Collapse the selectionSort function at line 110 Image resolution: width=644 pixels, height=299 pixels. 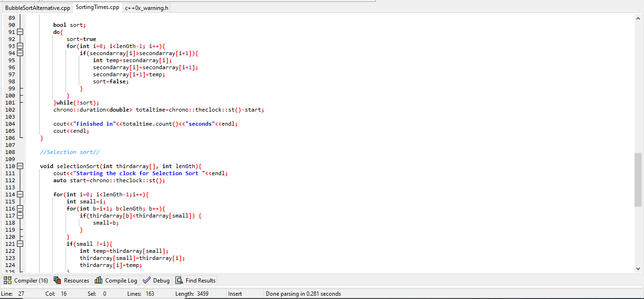[19, 166]
